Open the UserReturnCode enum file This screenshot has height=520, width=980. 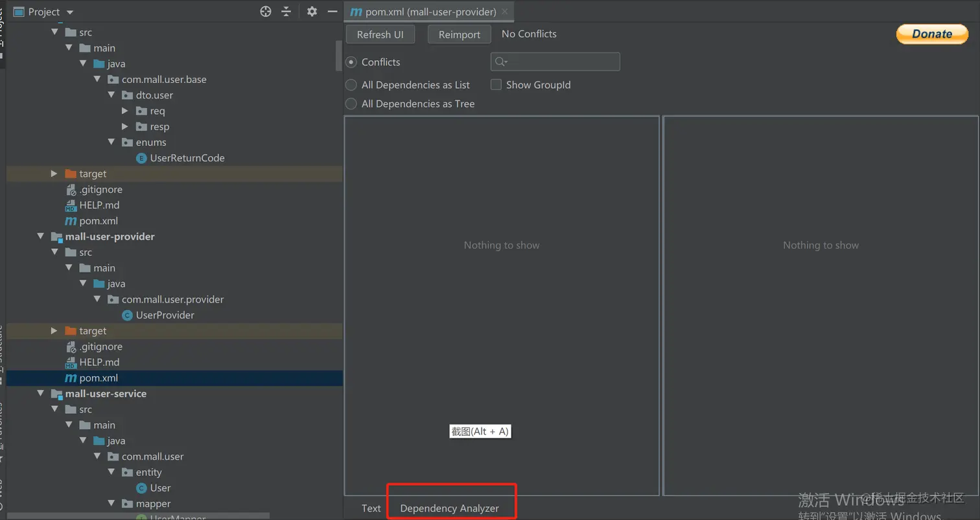coord(187,158)
